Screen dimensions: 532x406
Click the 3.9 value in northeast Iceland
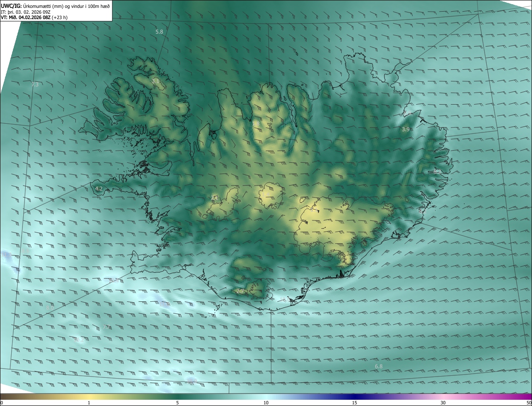click(x=406, y=130)
